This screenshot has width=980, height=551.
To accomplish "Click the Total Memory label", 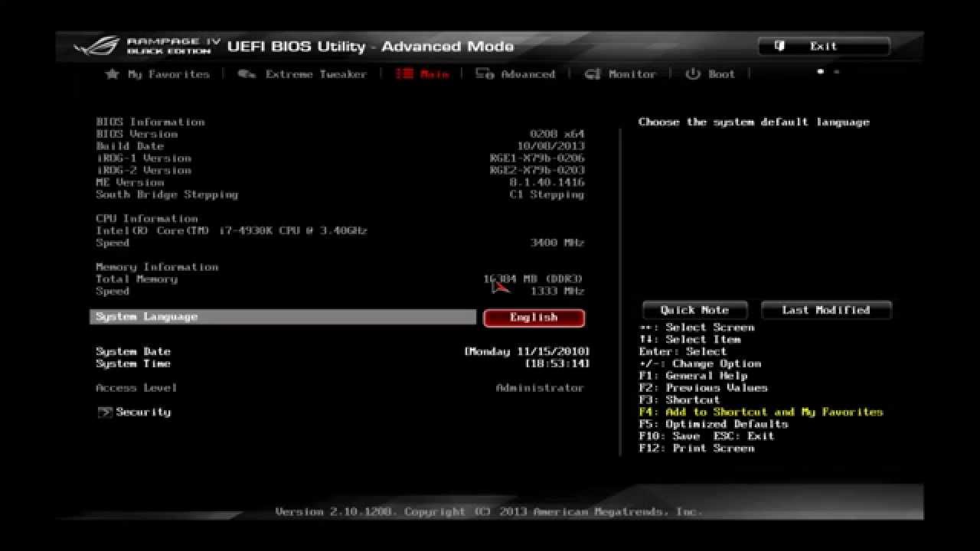I will click(x=136, y=279).
